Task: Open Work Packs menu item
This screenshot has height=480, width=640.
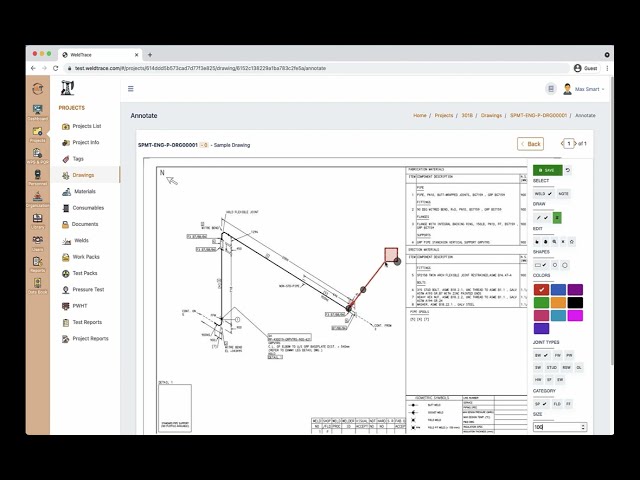Action: click(x=86, y=257)
